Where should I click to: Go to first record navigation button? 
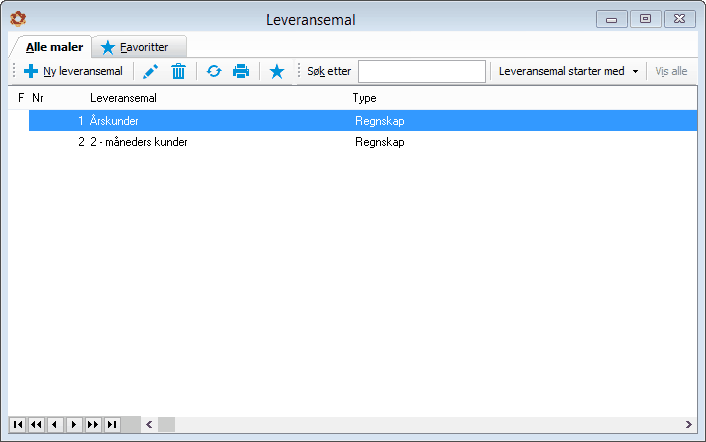click(18, 424)
